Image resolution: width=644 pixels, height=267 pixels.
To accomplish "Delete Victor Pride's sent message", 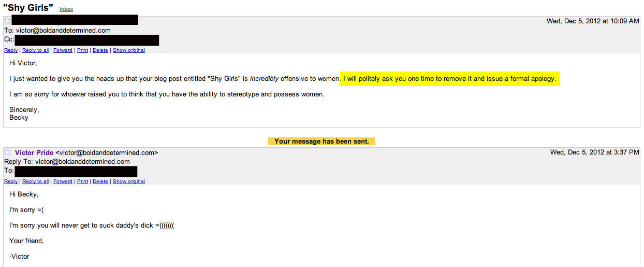I will click(100, 181).
